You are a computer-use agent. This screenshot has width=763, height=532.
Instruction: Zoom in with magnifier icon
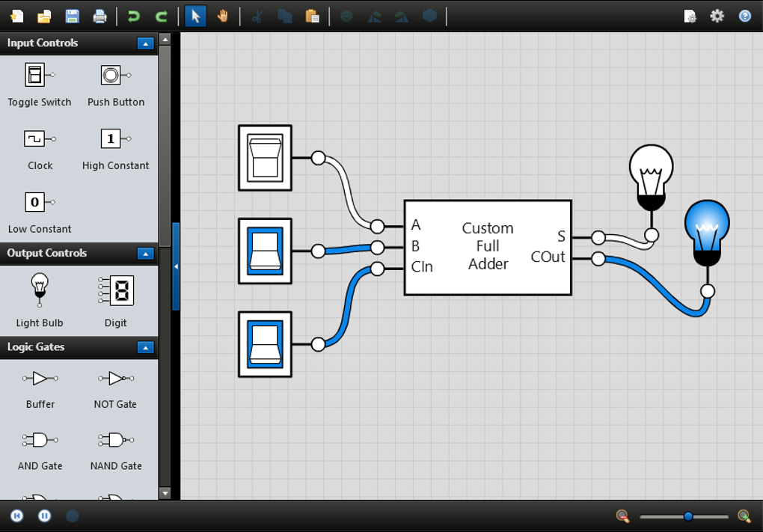[x=744, y=516]
